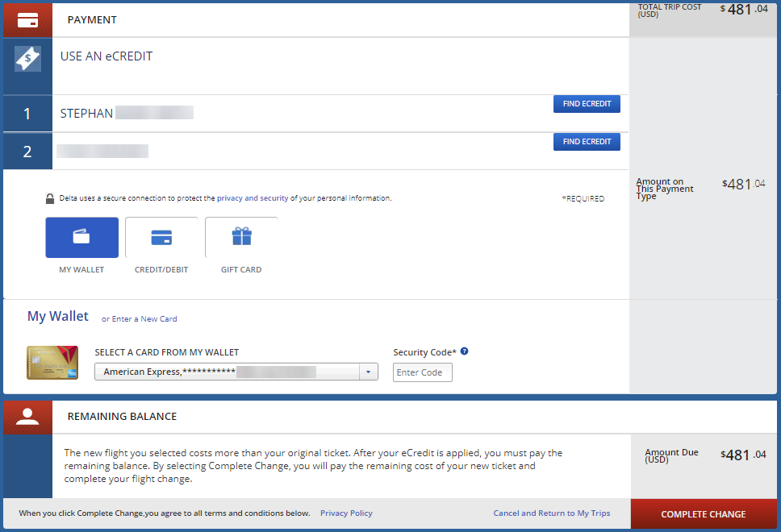The image size is (781, 532).
Task: Click the red payment card icon
Action: click(28, 20)
